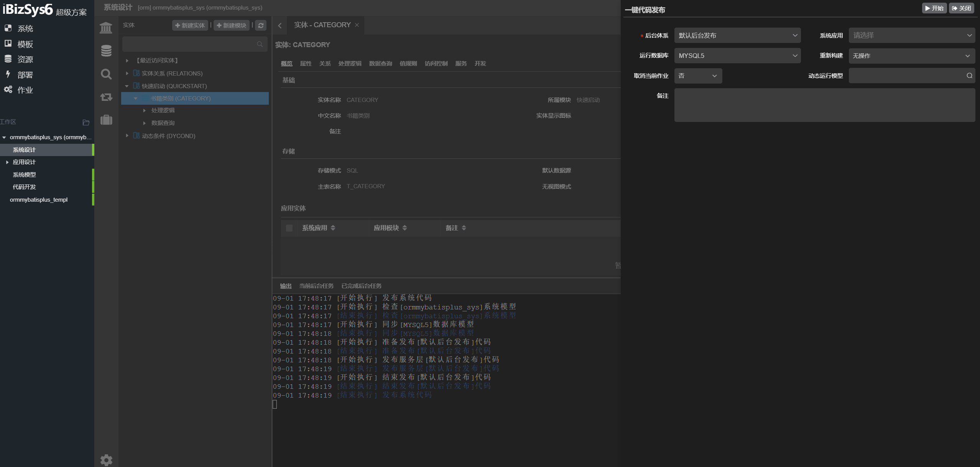Expand 数据查询 tree node
Viewport: 980px width, 467px height.
144,123
